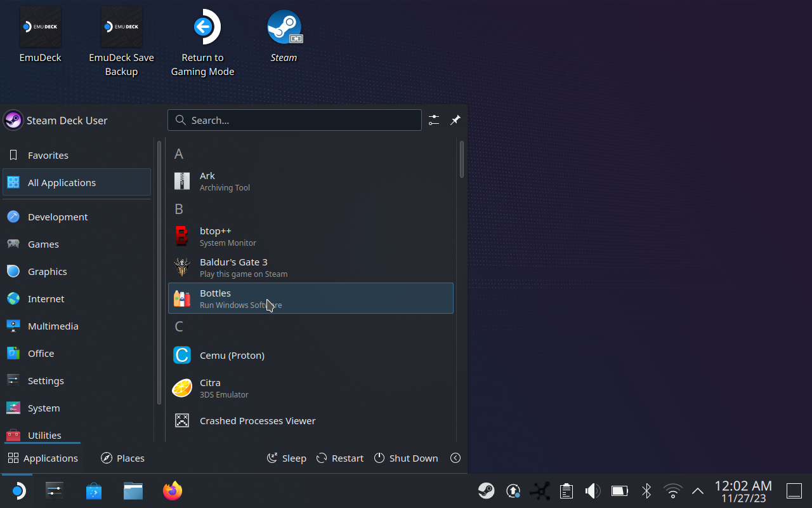Open the Games category
812x508 pixels.
click(x=77, y=244)
